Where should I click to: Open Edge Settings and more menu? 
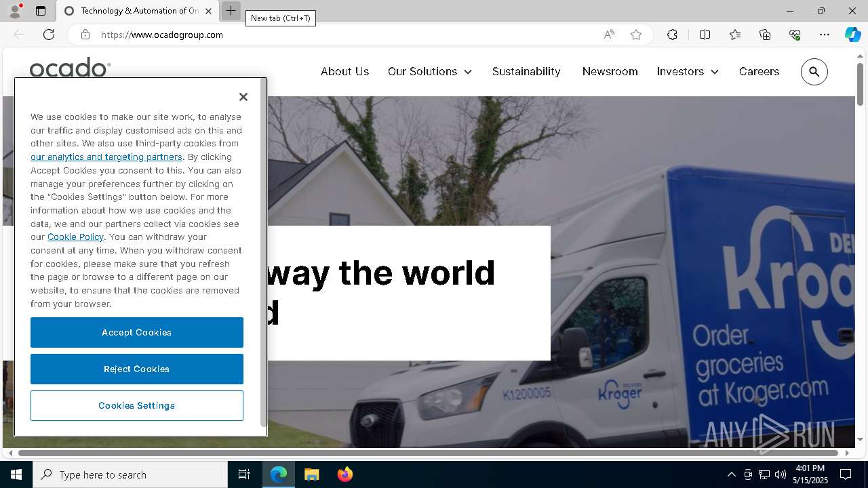825,35
